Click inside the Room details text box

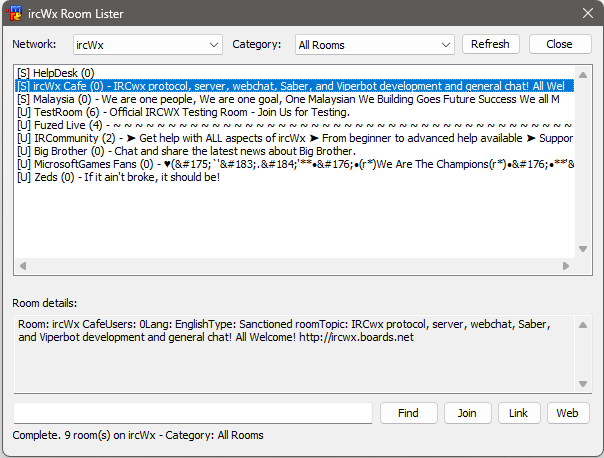click(295, 354)
